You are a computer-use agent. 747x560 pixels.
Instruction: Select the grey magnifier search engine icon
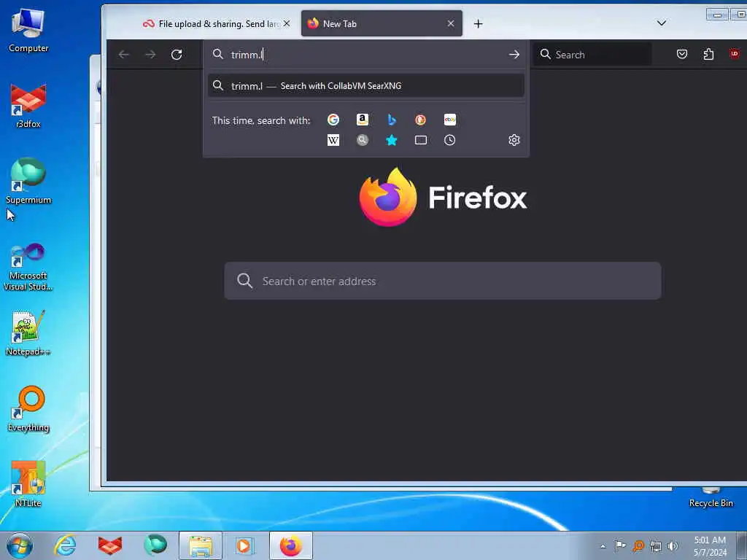[363, 141]
